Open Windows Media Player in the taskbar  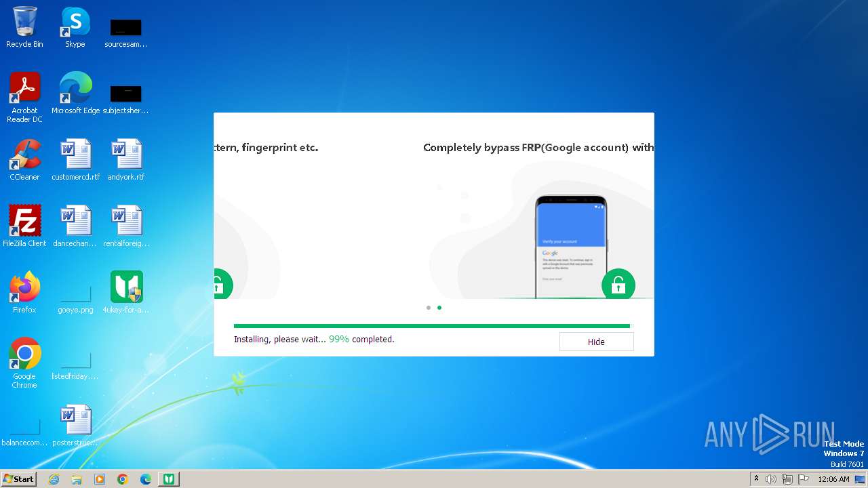[x=100, y=479]
